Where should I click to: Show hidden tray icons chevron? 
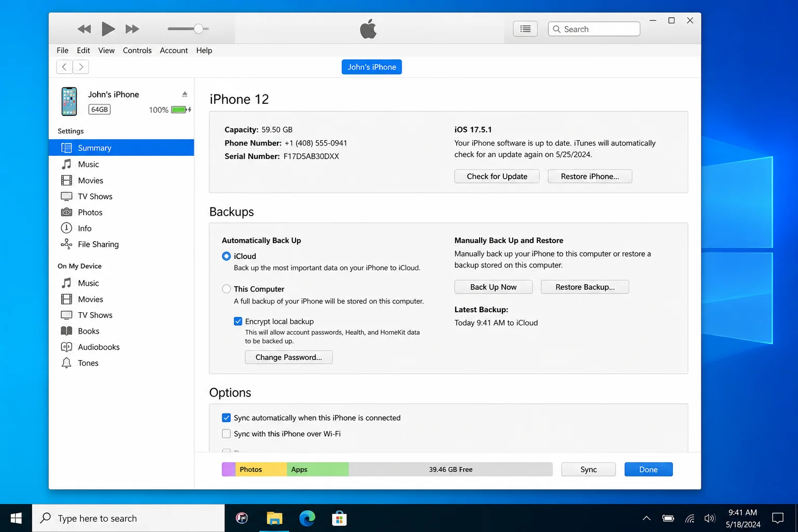tap(646, 518)
